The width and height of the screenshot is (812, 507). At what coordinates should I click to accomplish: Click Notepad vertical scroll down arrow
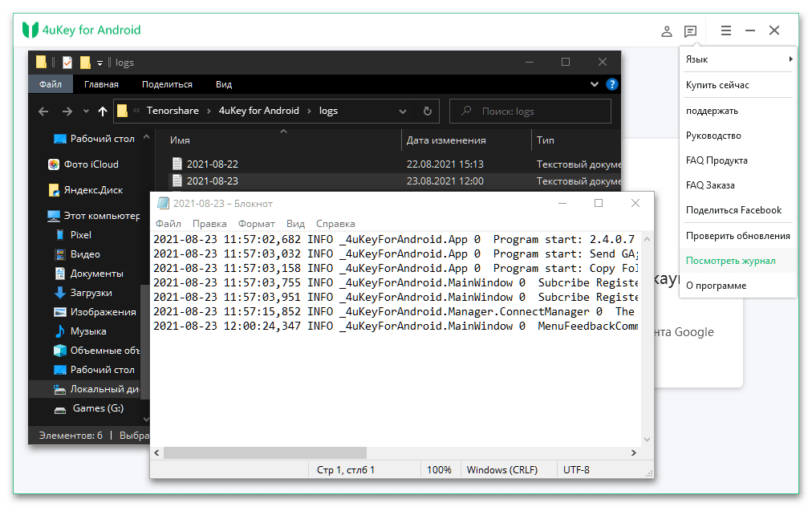[647, 439]
